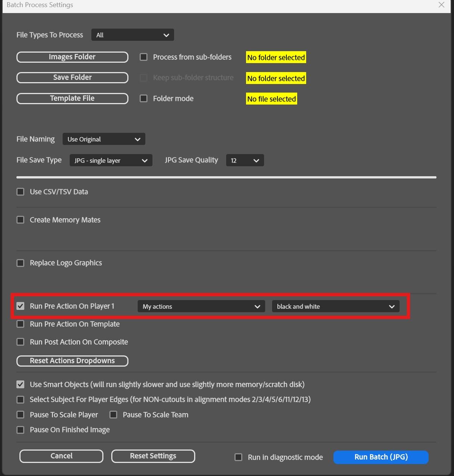This screenshot has width=454, height=476.
Task: Click the Images Folder button
Action: tap(72, 57)
